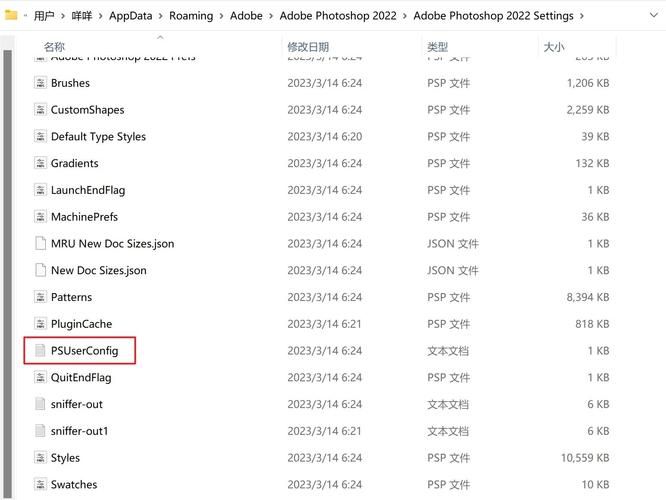Select the Swatches file name
Viewport: 666px width, 500px height.
pyautogui.click(x=74, y=484)
